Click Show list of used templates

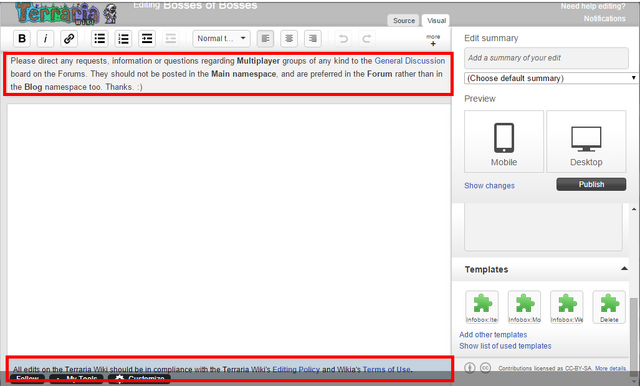[505, 346]
